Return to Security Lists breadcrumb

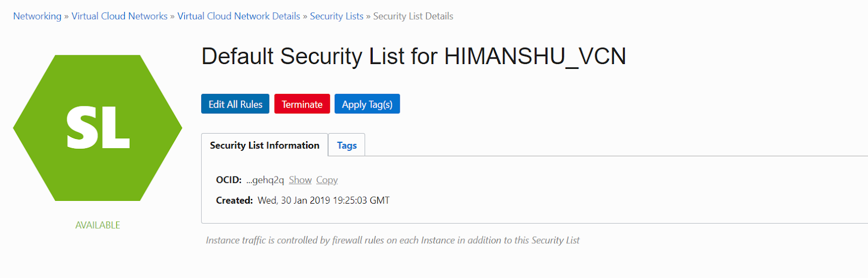[x=336, y=16]
